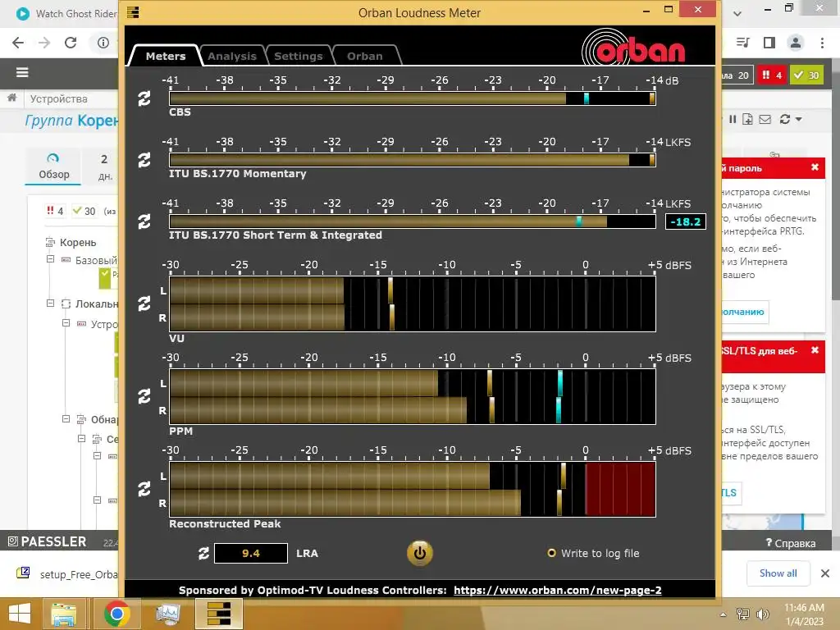Open Windows Start button
This screenshot has width=840, height=630.
[x=20, y=614]
